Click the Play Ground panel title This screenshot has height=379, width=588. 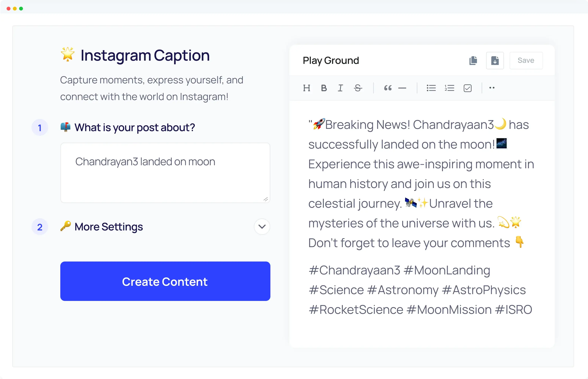point(331,60)
